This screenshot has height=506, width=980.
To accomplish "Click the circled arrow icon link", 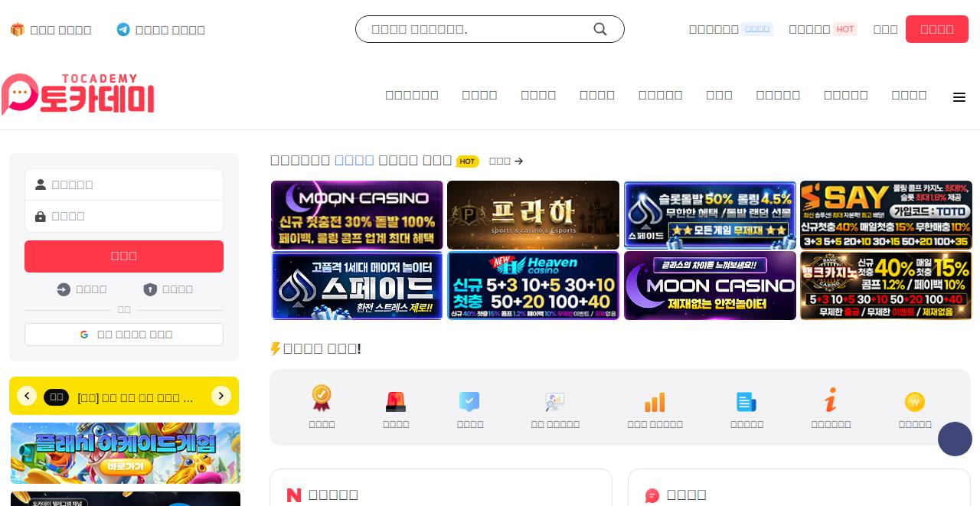I will click(82, 289).
